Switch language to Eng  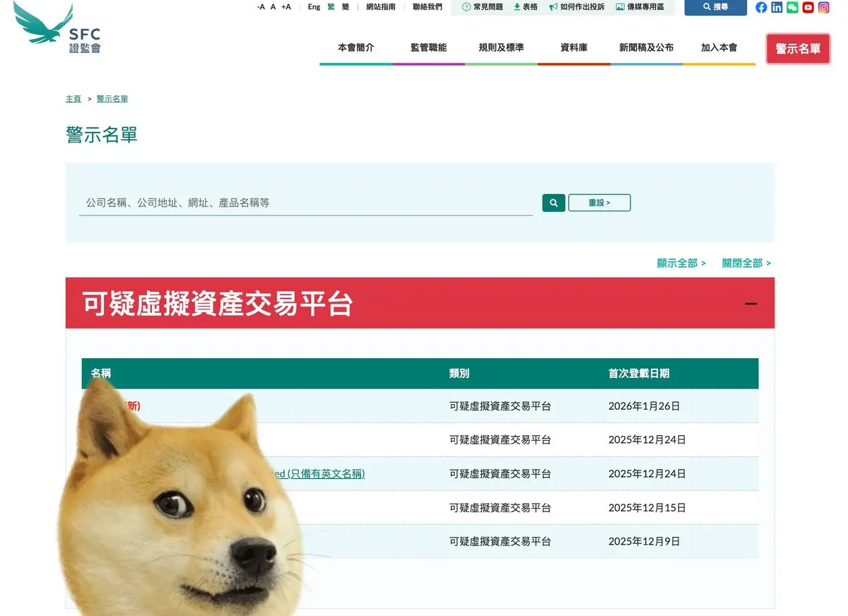point(314,7)
